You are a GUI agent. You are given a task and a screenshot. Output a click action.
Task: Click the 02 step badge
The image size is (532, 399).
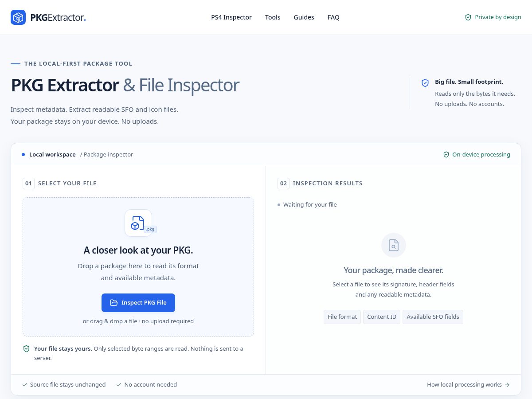283,184
